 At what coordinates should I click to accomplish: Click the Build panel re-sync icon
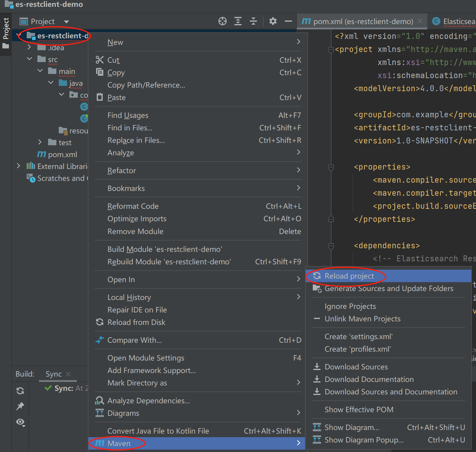(x=20, y=391)
